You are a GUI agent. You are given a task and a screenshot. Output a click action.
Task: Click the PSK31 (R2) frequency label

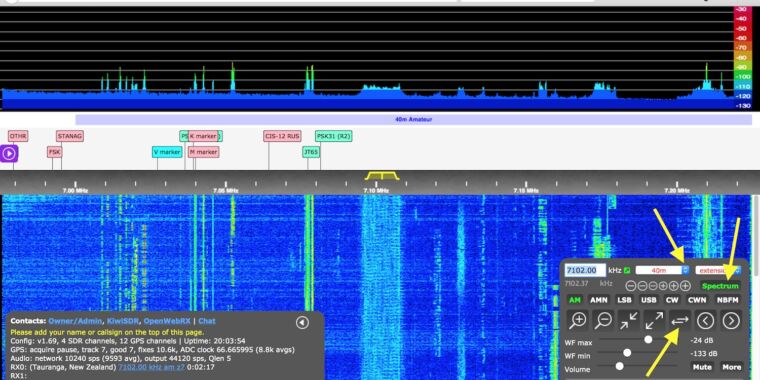[x=333, y=136]
